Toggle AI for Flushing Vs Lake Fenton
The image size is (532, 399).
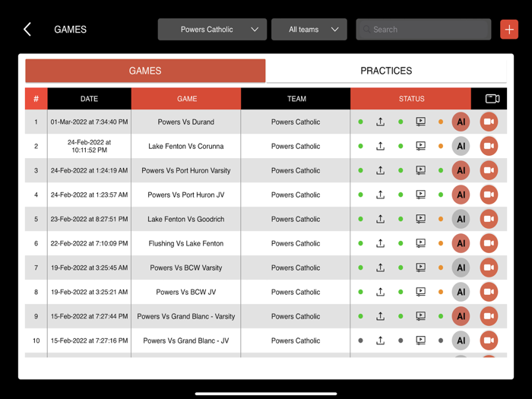(461, 243)
